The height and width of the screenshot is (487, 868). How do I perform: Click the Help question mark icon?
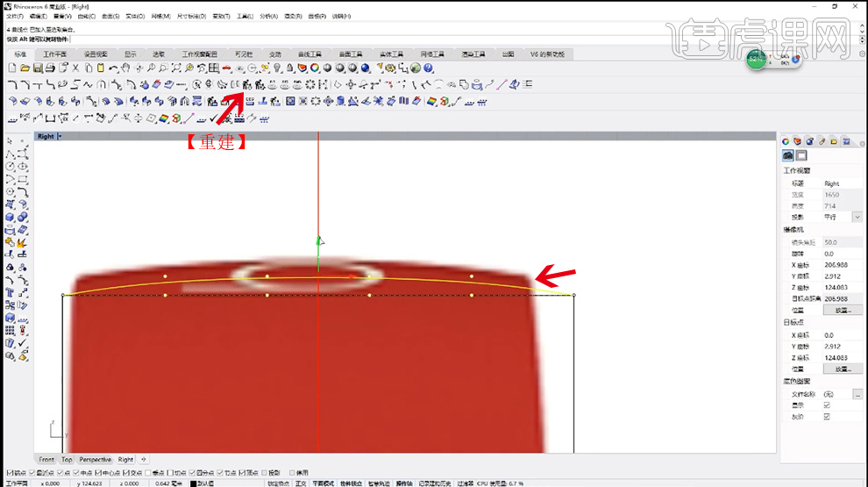tap(428, 68)
